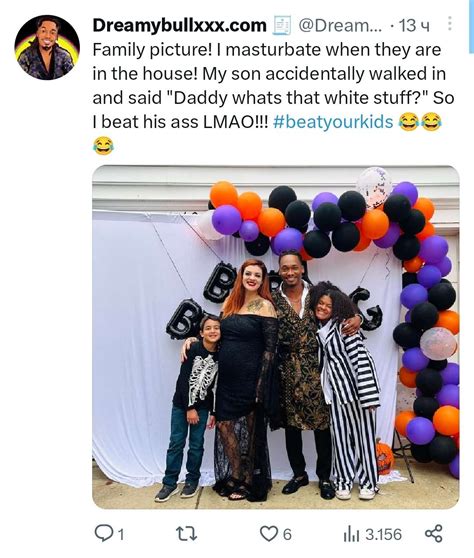Click the repost arrows icon
The height and width of the screenshot is (558, 474).
(x=187, y=534)
